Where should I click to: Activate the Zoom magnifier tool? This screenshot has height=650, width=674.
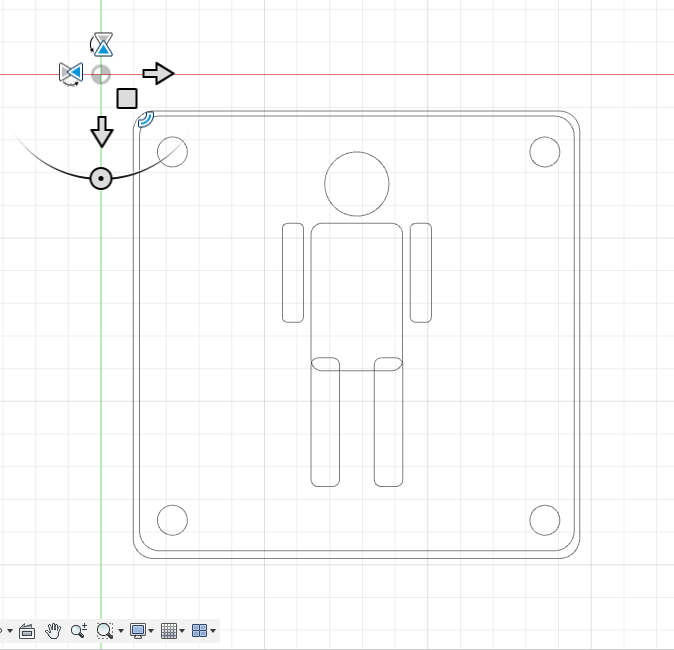coord(79,630)
